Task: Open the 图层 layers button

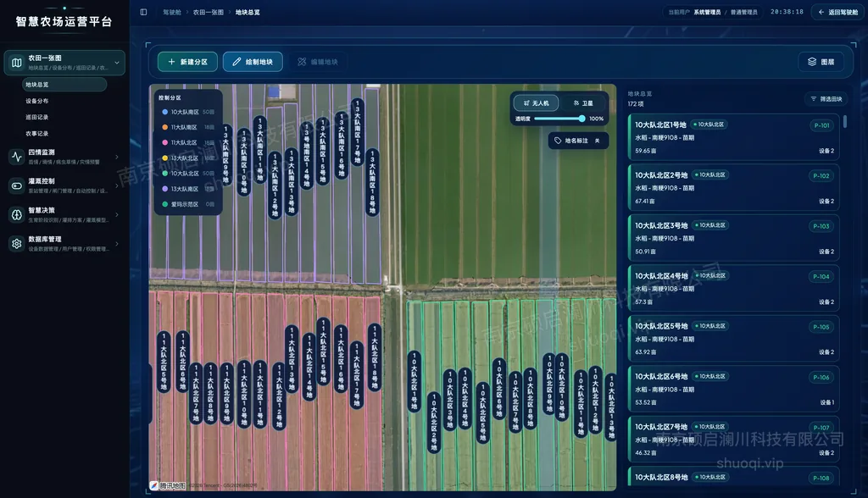Action: click(x=821, y=62)
